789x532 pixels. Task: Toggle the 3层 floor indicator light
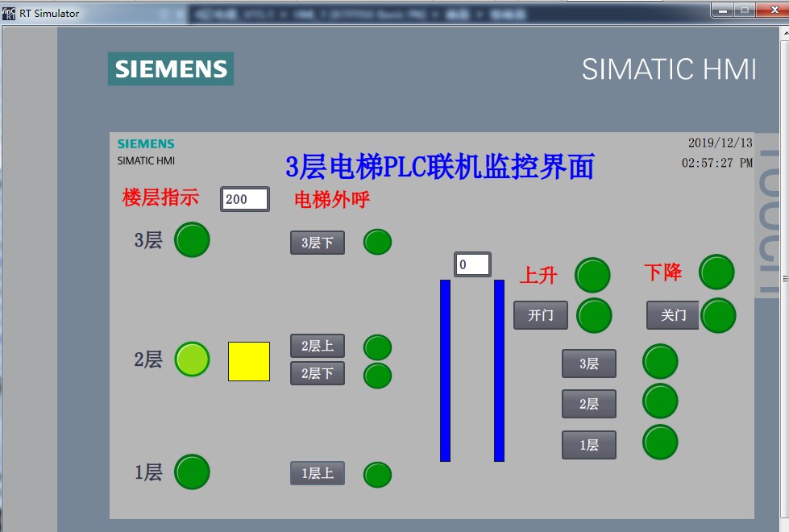click(x=192, y=240)
